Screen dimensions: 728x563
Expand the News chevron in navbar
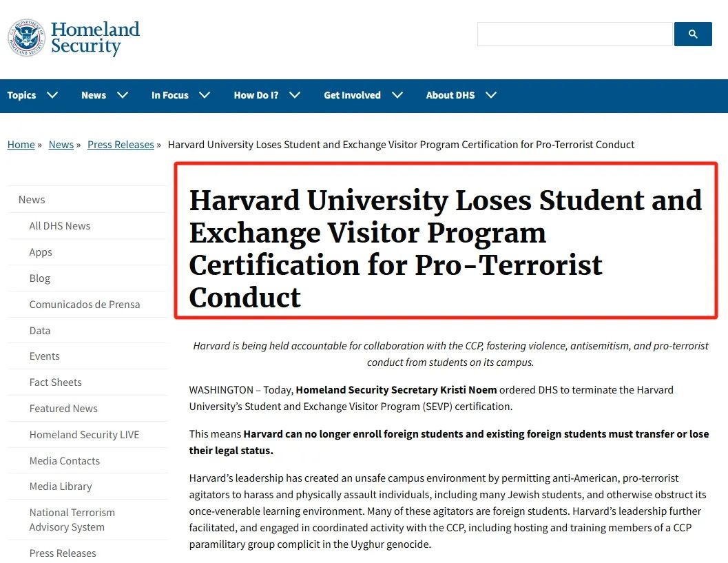coord(123,95)
